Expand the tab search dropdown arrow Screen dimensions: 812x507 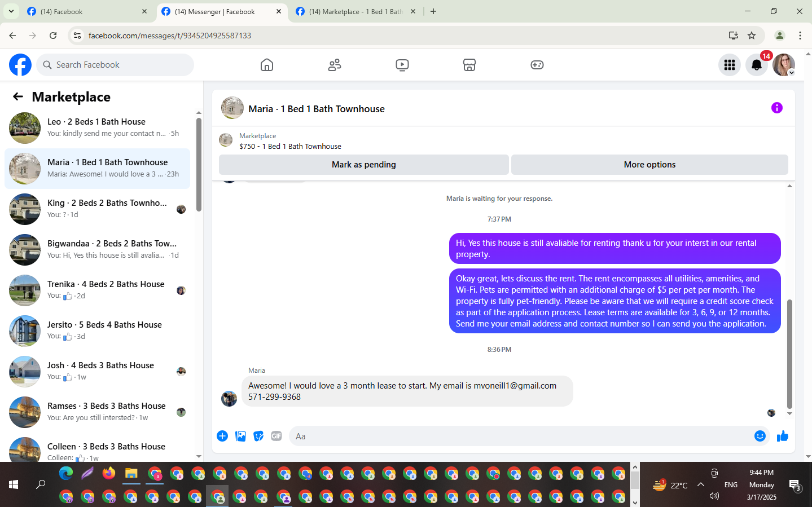pos(11,11)
